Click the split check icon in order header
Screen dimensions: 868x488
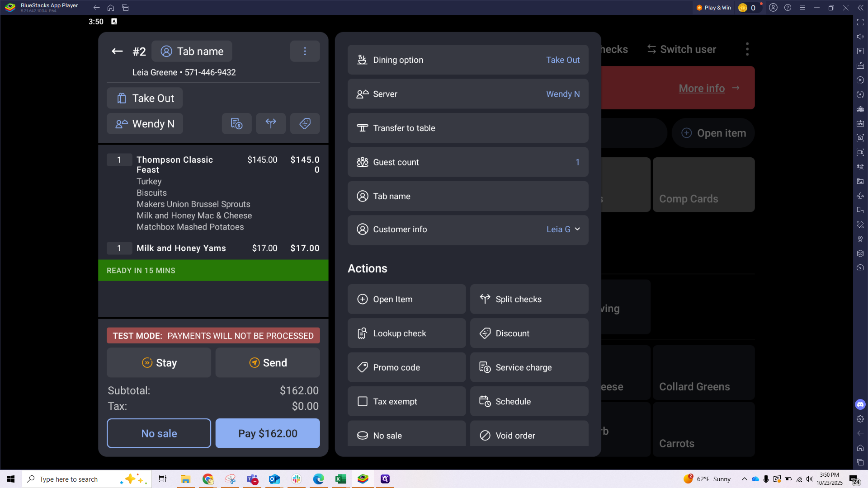pos(270,123)
